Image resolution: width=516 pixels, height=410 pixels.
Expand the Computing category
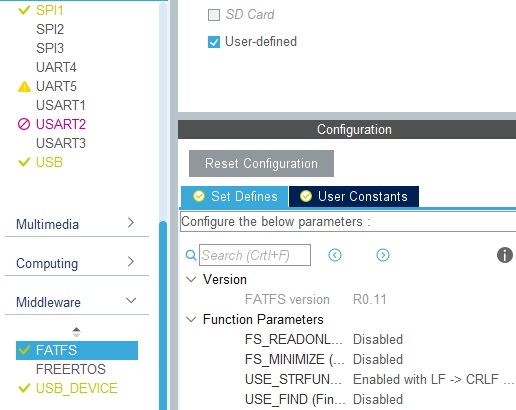(x=77, y=263)
